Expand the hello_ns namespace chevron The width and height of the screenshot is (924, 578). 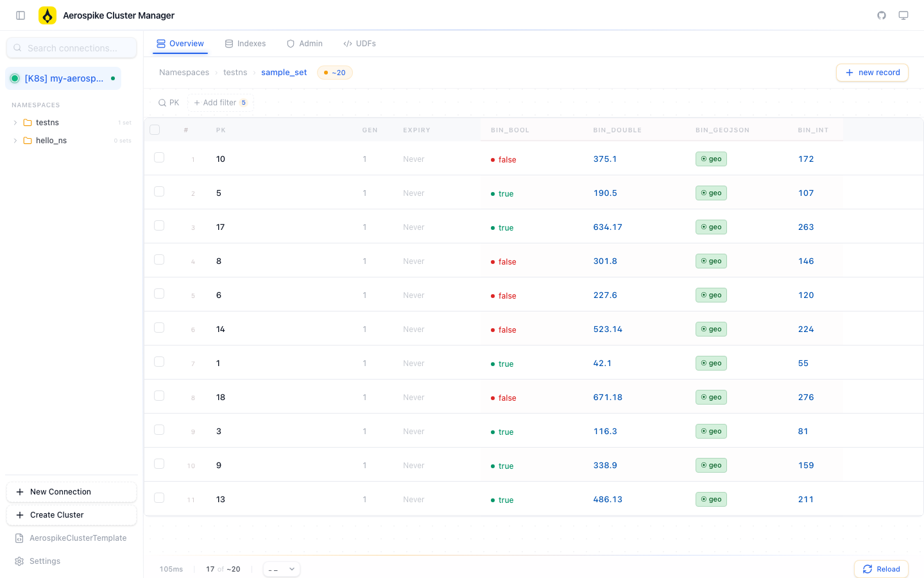(x=15, y=141)
